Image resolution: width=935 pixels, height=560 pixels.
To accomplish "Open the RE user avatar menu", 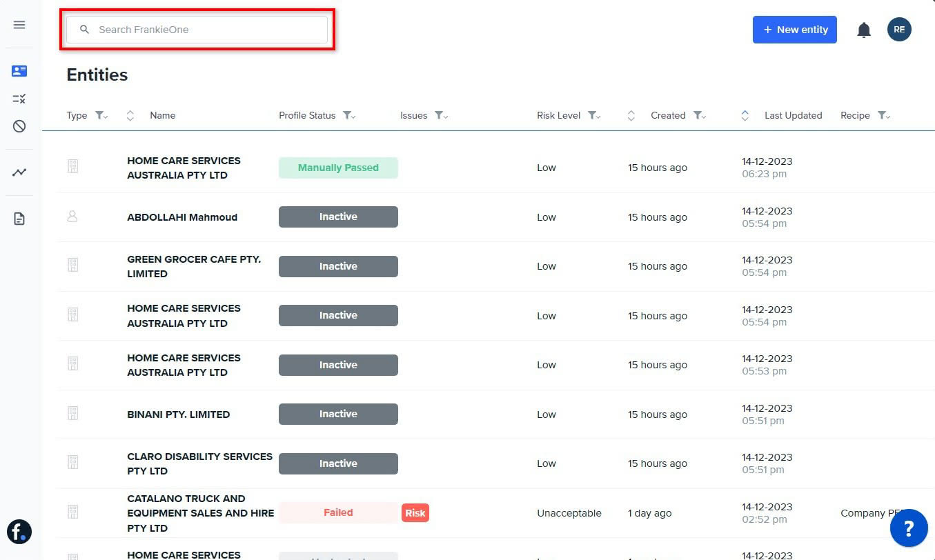I will coord(898,30).
